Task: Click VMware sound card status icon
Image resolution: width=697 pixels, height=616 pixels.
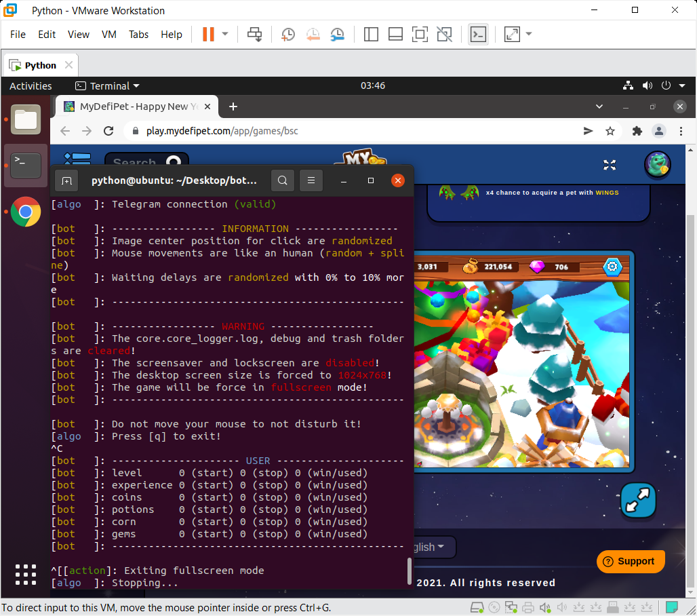Action: (545, 607)
